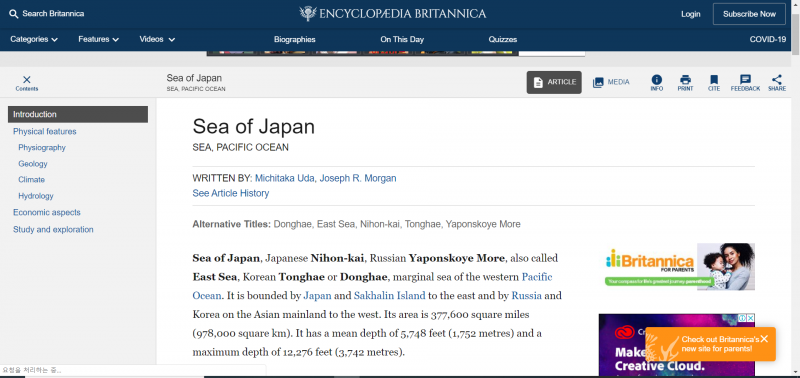Click the Search Britannica magnifier icon
The image size is (800, 378).
tap(14, 14)
